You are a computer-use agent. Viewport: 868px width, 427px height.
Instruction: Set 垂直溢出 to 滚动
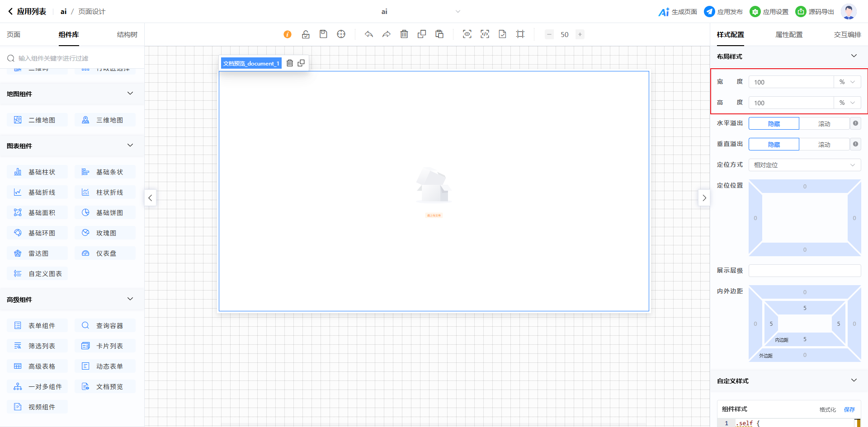click(824, 145)
